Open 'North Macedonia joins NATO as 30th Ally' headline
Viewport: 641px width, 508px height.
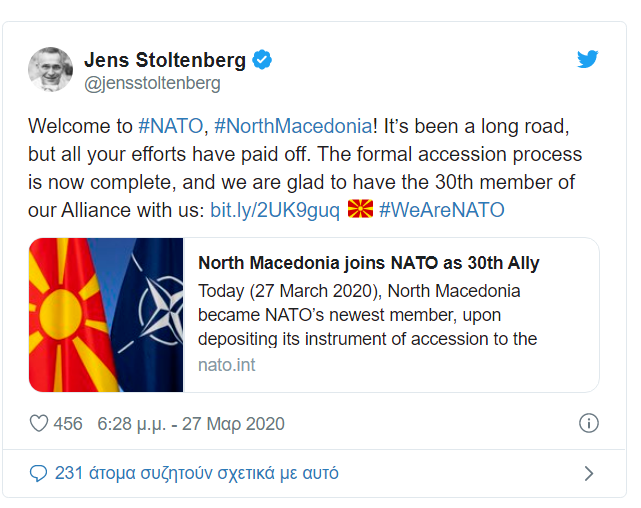pos(368,263)
